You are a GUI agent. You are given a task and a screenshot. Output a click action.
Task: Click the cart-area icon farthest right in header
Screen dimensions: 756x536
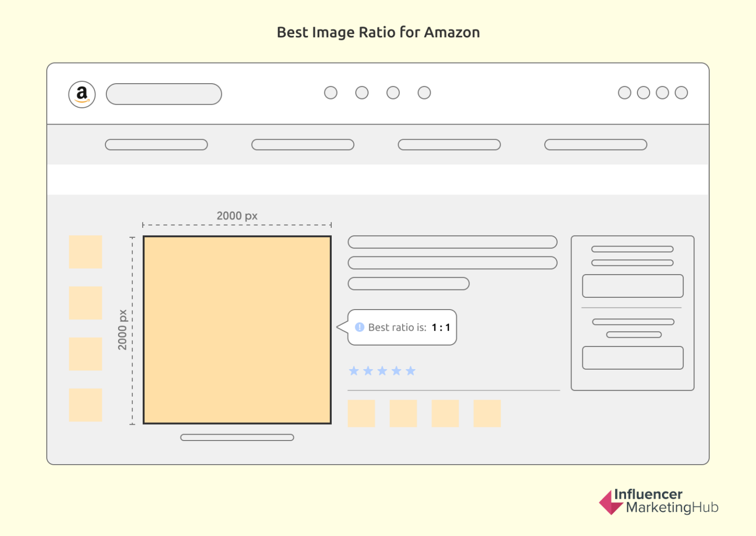(x=682, y=93)
